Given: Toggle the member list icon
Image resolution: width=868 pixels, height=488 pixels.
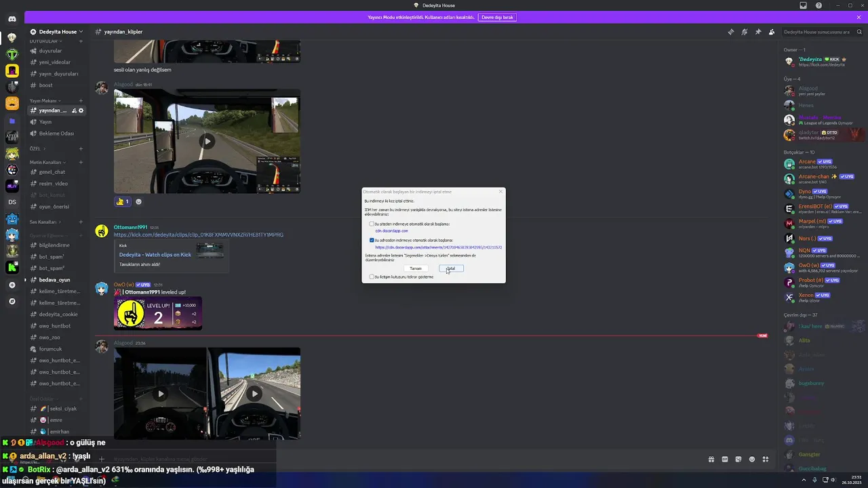Looking at the screenshot, I should [x=772, y=32].
